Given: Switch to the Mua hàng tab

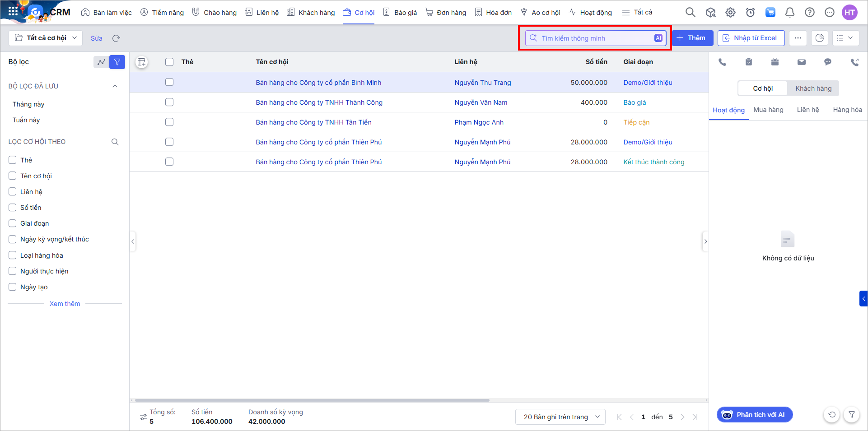Looking at the screenshot, I should [x=768, y=110].
